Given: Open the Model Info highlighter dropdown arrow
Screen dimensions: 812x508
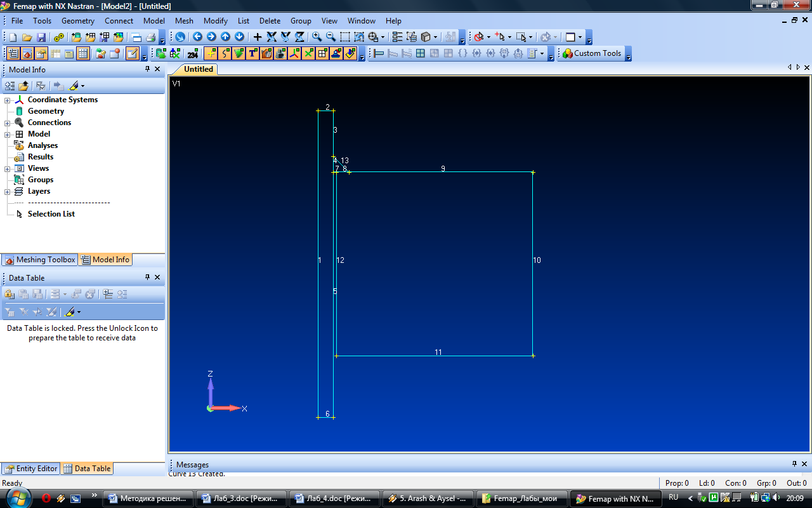Looking at the screenshot, I should point(82,86).
